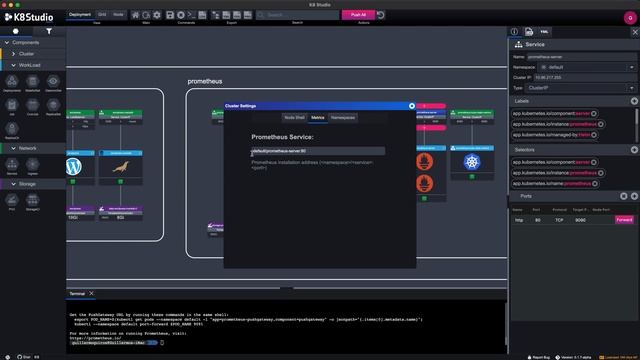640x360 pixels.
Task: Close the Terminal tab
Action: 91,293
